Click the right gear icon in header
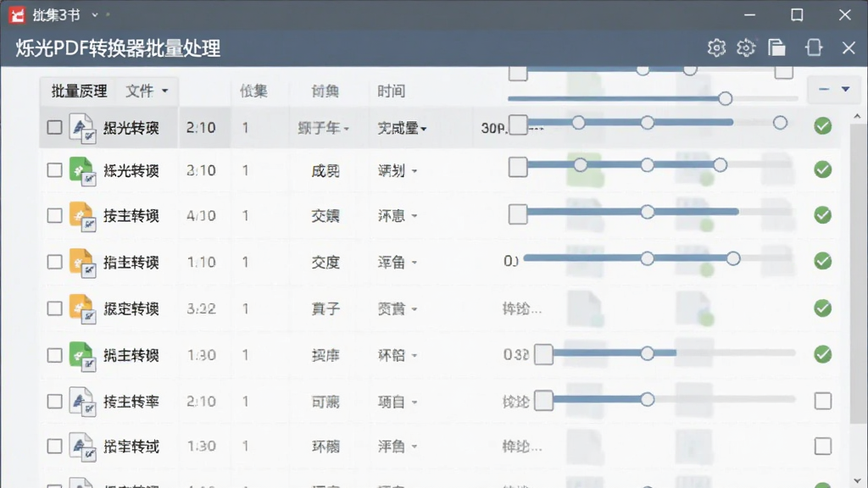 [x=746, y=48]
